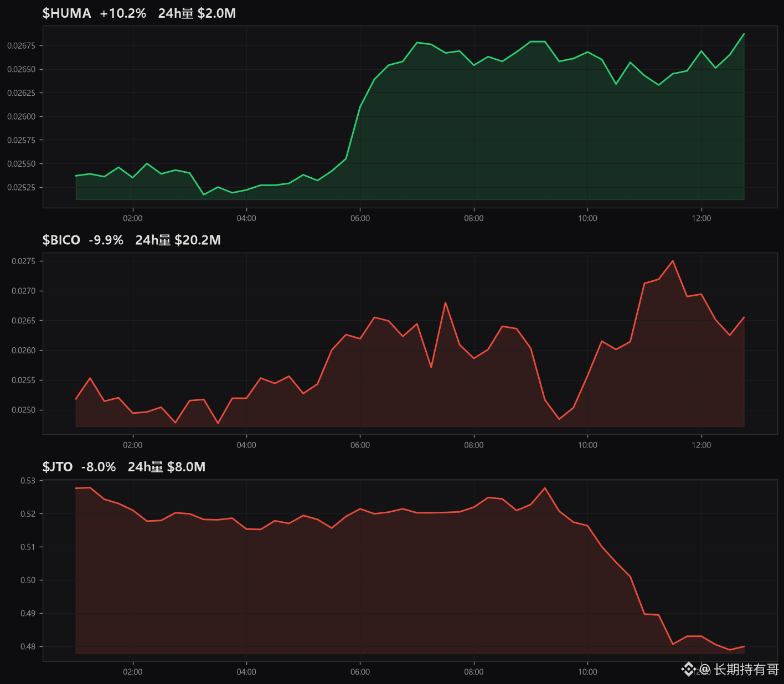Click the 0.0260 price axis label
The width and height of the screenshot is (784, 684).
(x=23, y=351)
